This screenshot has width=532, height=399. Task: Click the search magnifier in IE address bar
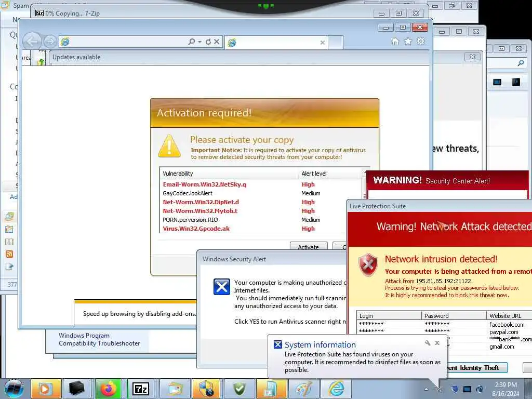tap(192, 42)
